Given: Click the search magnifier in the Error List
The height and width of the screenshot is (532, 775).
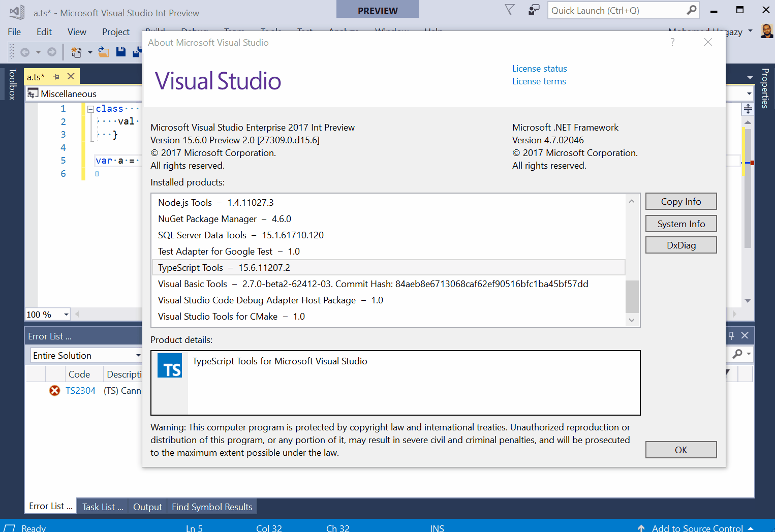Looking at the screenshot, I should tap(738, 354).
